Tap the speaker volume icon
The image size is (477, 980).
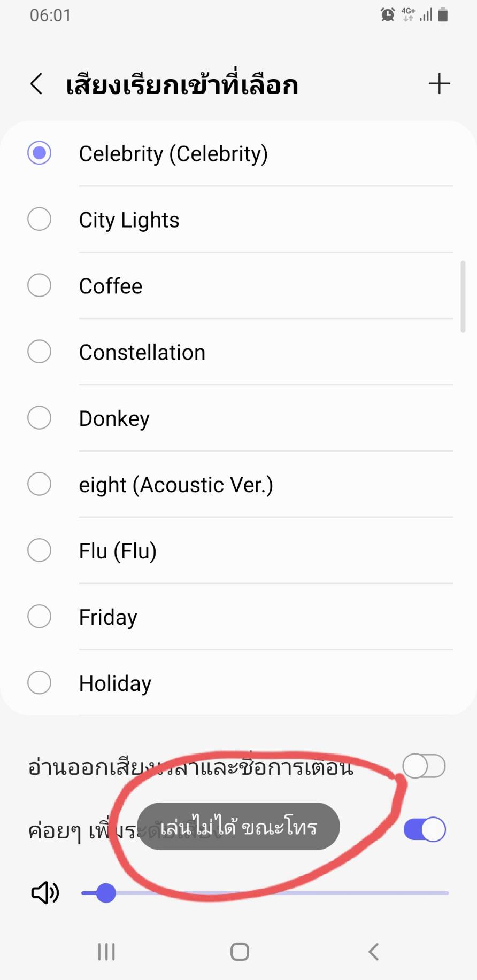45,892
